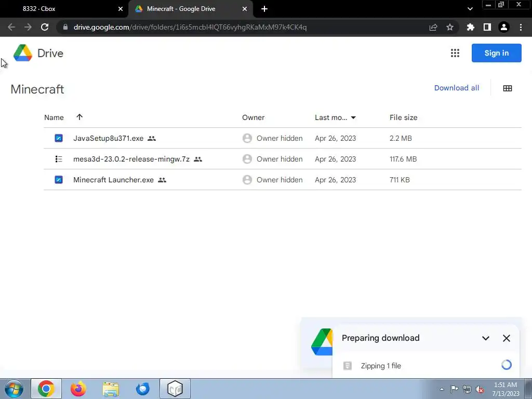Viewport: 532px width, 399px height.
Task: Show hidden system tray icons
Action: point(442,389)
